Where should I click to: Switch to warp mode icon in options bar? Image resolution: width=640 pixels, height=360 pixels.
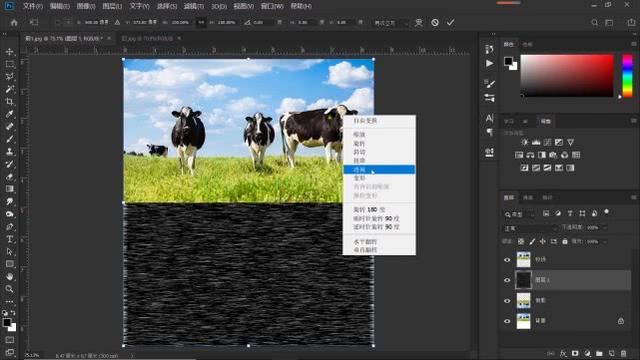point(419,22)
